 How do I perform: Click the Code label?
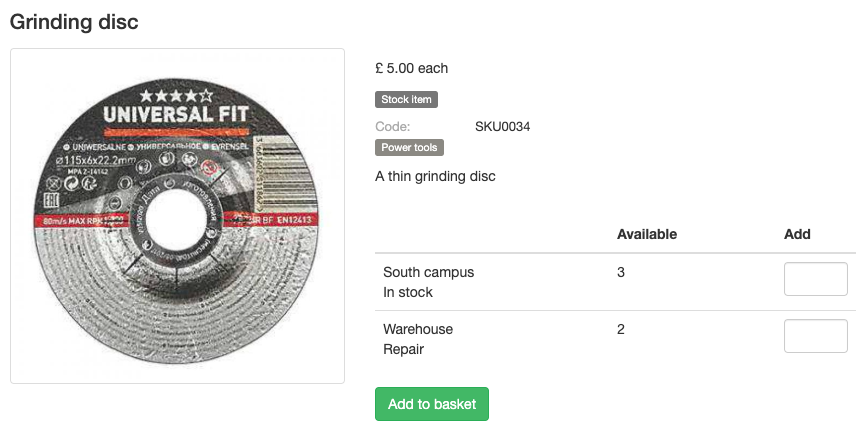point(393,126)
